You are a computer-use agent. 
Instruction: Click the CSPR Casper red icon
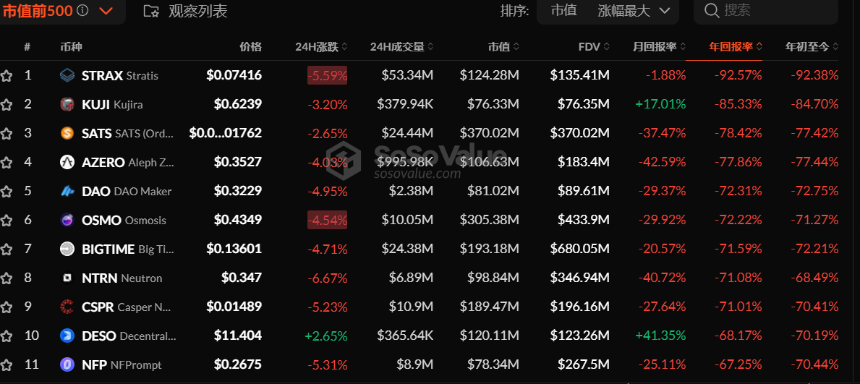tap(67, 307)
